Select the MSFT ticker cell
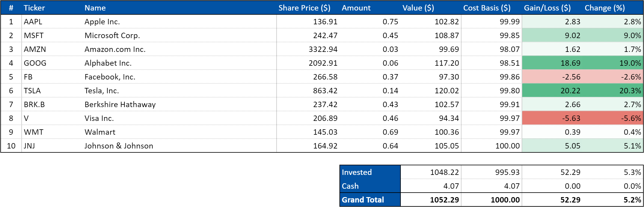Screen dimensions: 644x207 click(52, 35)
